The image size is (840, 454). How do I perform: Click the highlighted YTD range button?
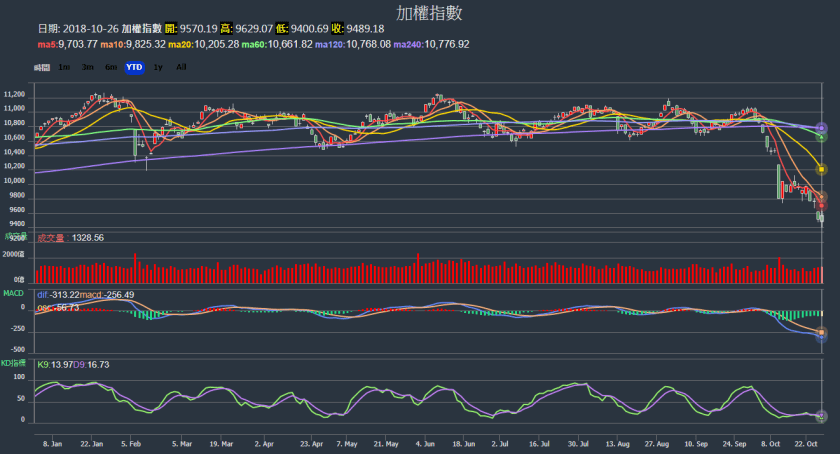point(134,67)
